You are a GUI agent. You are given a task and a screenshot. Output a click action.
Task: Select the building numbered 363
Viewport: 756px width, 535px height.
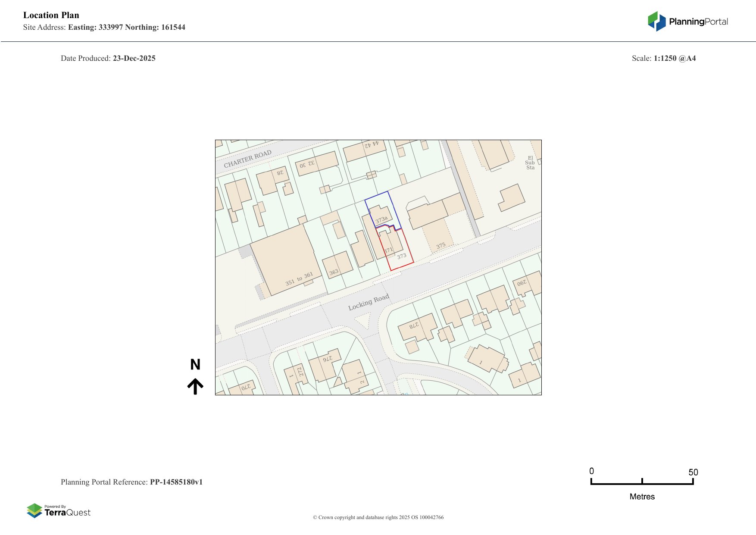point(337,265)
